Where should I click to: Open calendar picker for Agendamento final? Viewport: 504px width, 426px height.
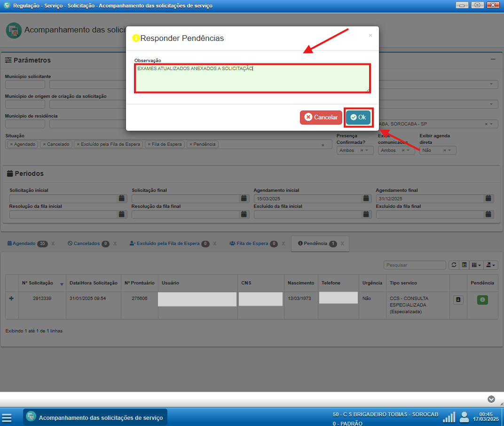pyautogui.click(x=489, y=199)
